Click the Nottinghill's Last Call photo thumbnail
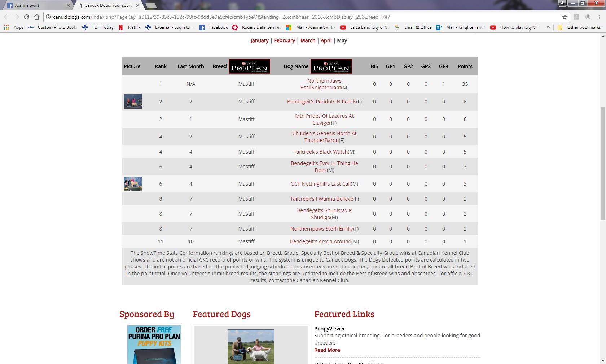This screenshot has height=364, width=606. click(133, 184)
